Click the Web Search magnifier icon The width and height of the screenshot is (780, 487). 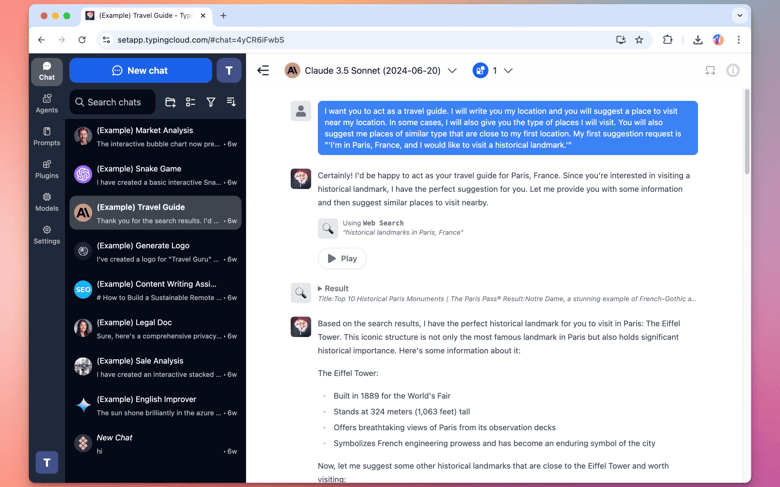pos(328,228)
